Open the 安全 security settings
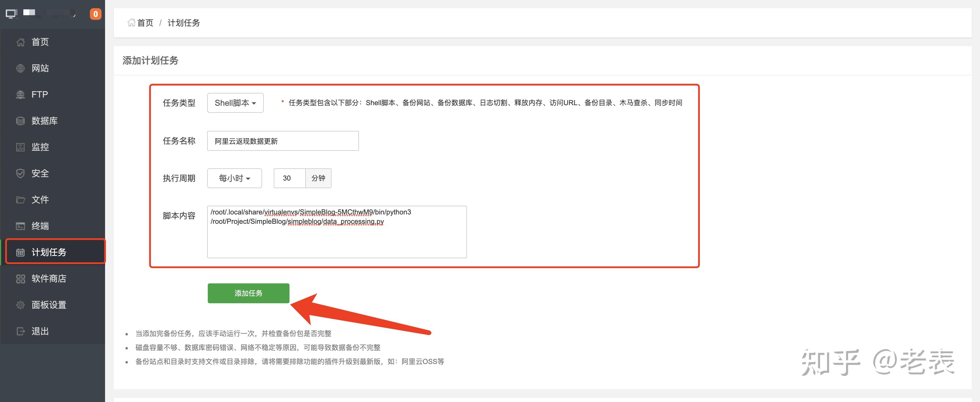Image resolution: width=980 pixels, height=402 pixels. pos(40,173)
